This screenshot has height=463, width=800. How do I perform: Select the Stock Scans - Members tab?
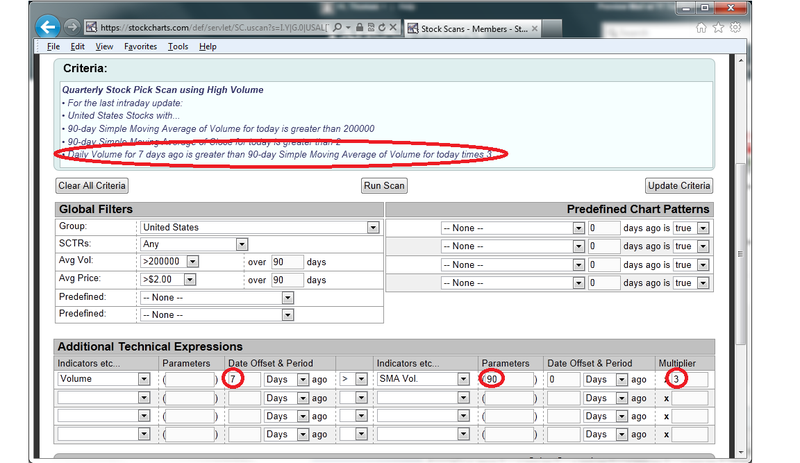pos(472,29)
